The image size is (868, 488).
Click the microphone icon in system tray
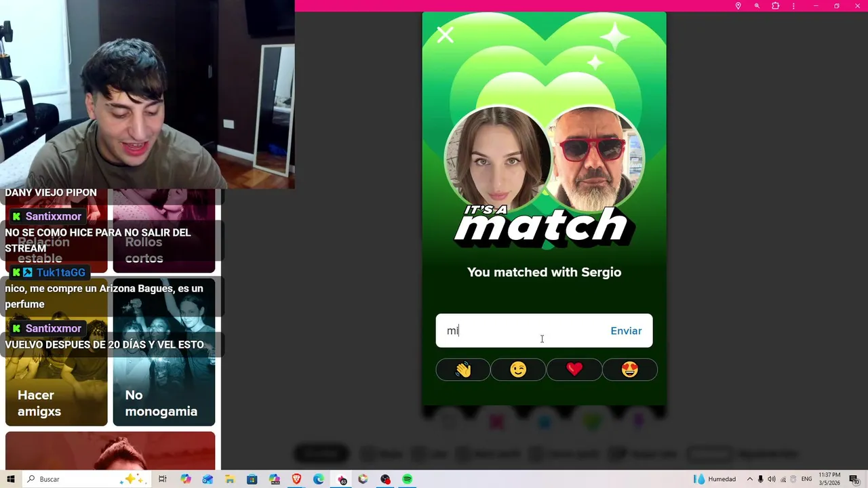tap(760, 479)
